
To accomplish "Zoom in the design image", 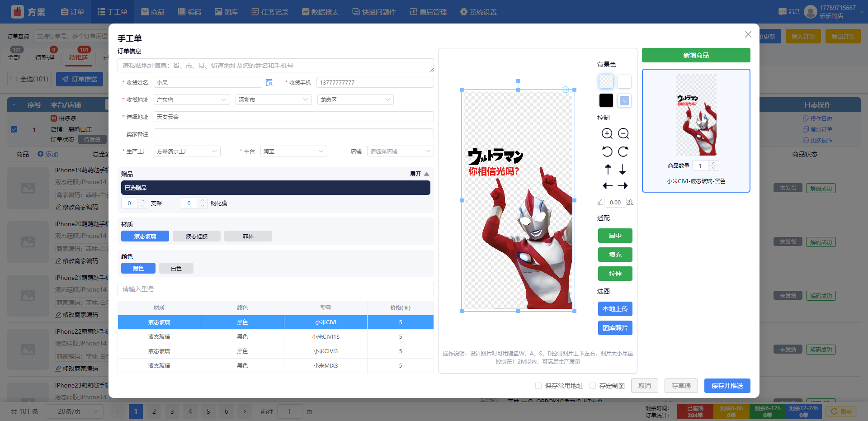I will pos(607,133).
